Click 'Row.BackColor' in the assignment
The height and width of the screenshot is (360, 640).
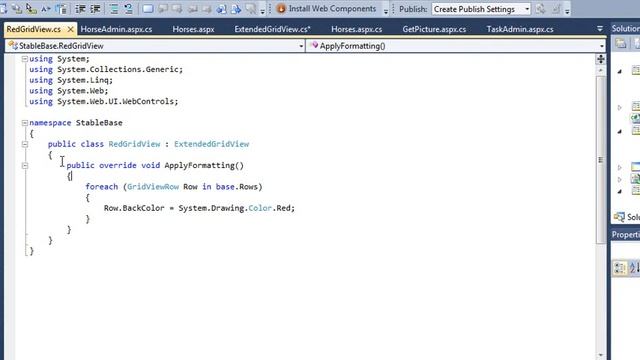coord(134,208)
